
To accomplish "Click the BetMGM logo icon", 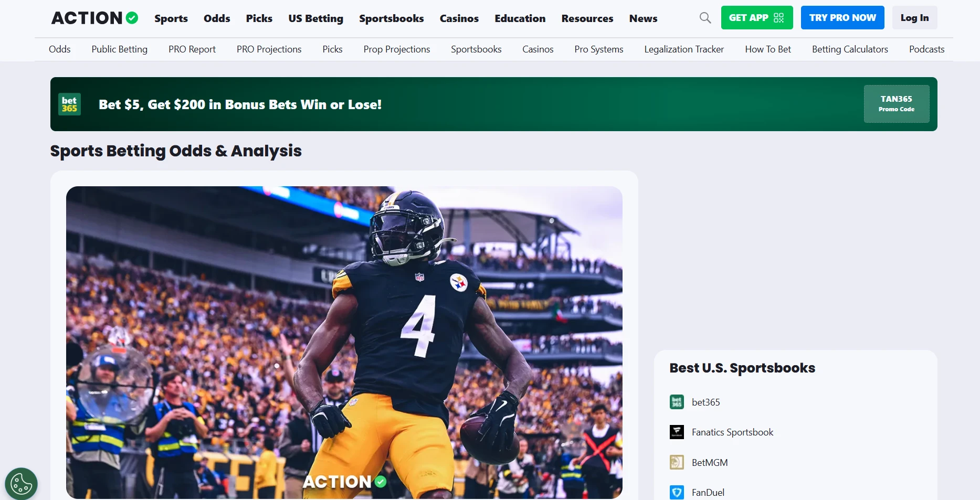I will coord(677,462).
